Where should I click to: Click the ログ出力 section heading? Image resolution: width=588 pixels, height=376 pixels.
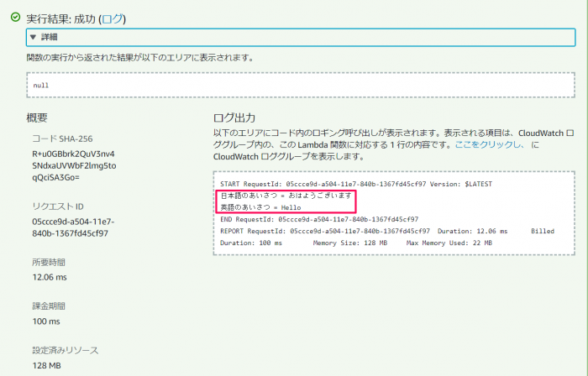(x=234, y=117)
